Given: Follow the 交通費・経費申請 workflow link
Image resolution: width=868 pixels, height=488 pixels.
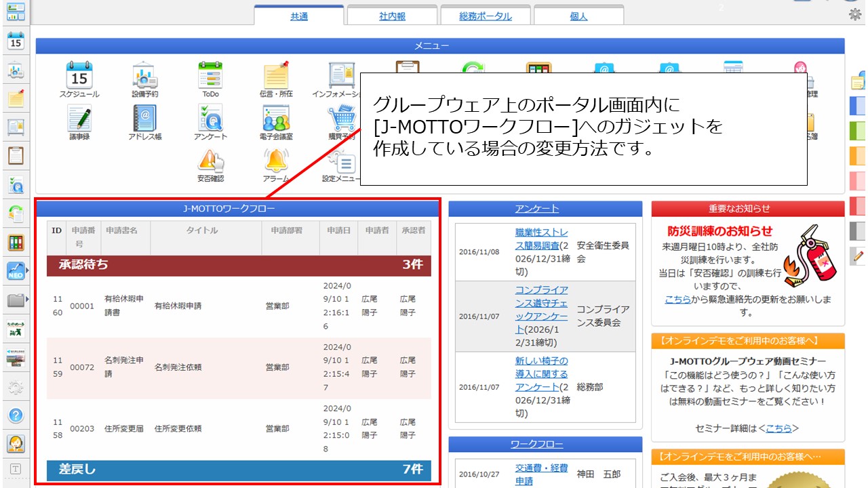Looking at the screenshot, I should 541,474.
